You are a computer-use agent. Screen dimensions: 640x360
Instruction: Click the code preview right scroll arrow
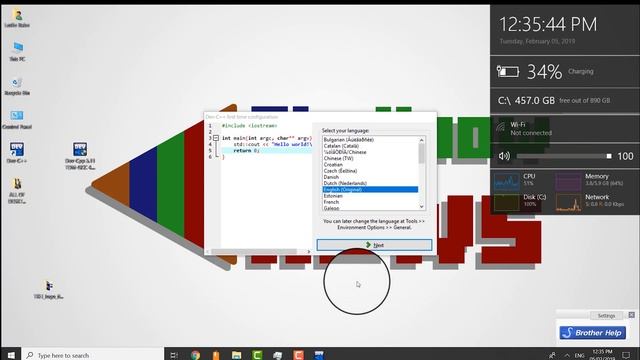(309, 251)
